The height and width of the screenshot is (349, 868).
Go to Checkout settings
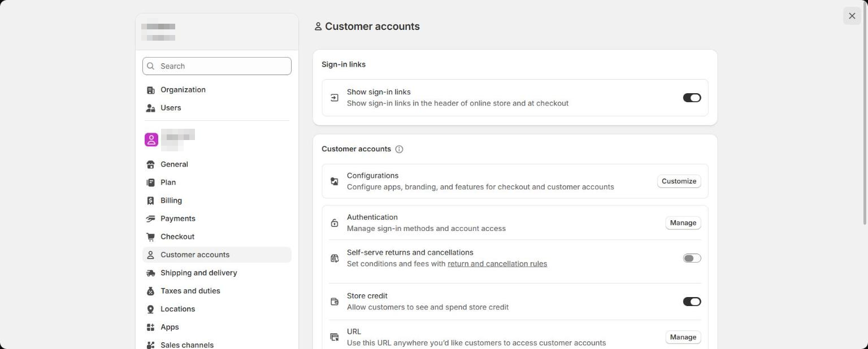[x=217, y=237]
